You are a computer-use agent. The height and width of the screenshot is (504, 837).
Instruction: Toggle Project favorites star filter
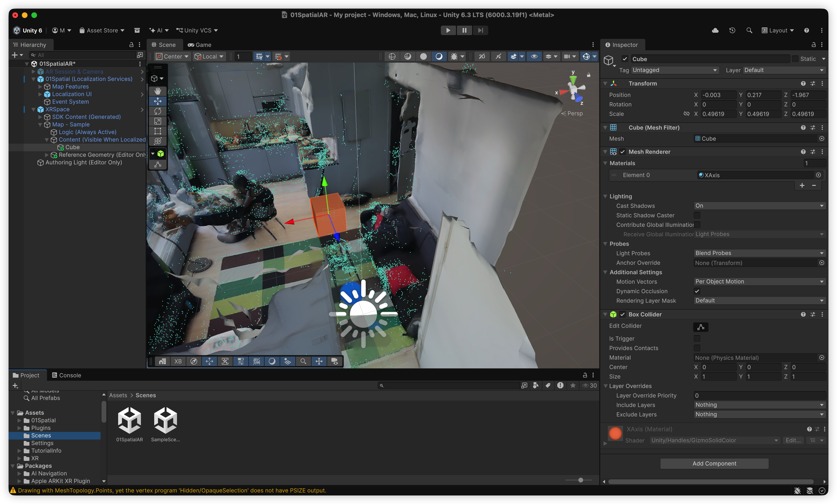point(573,385)
